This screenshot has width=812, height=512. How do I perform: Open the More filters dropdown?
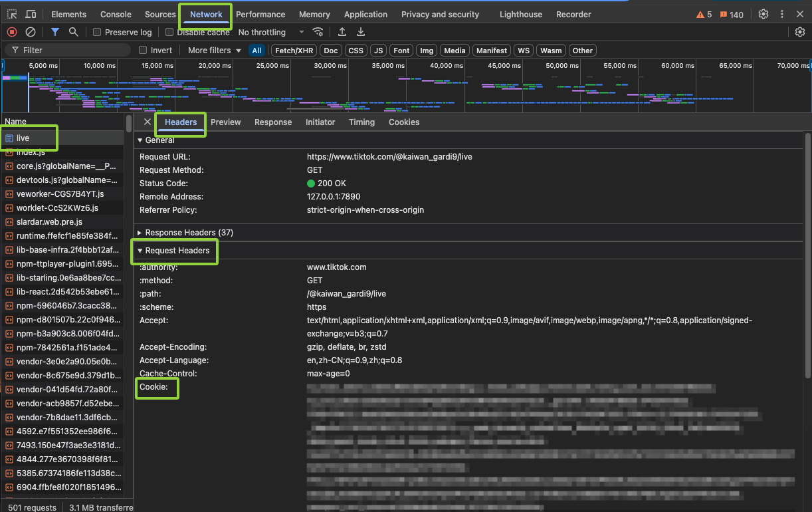(215, 51)
